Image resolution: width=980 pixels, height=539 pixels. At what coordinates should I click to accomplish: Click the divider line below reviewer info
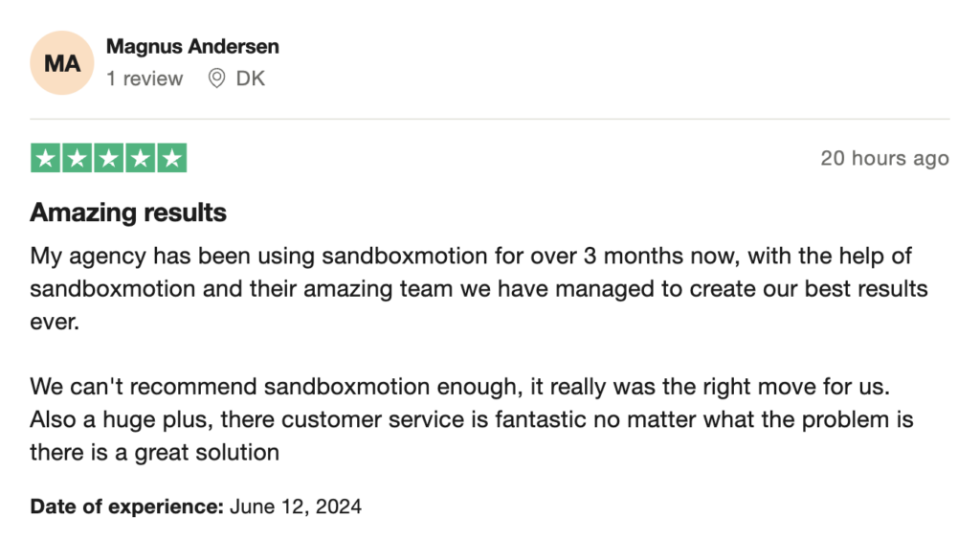[x=490, y=120]
